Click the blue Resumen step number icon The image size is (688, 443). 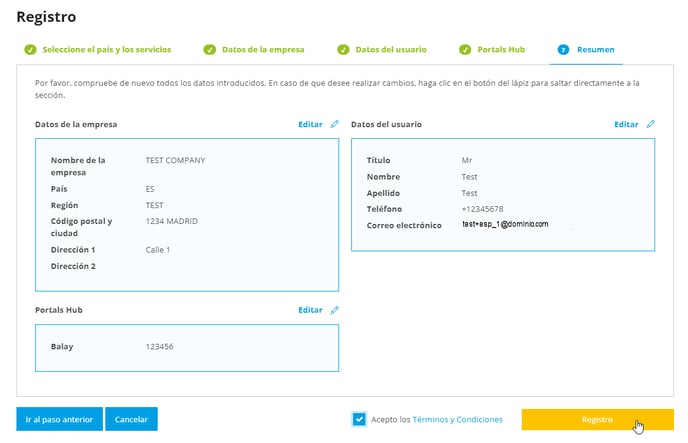563,49
